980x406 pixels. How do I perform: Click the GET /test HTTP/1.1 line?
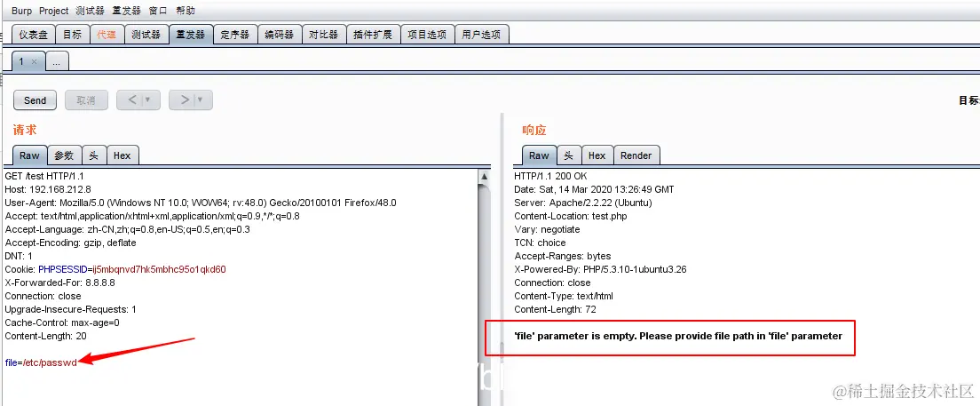tap(44, 176)
